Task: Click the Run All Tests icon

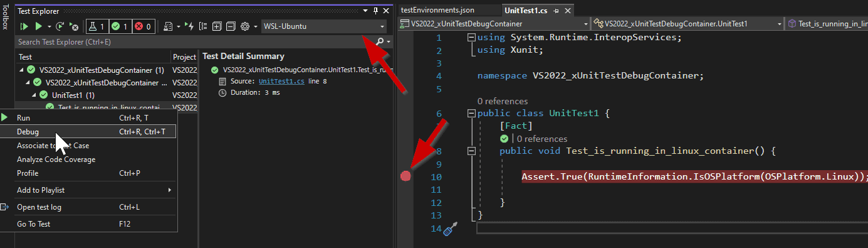Action: pos(24,26)
